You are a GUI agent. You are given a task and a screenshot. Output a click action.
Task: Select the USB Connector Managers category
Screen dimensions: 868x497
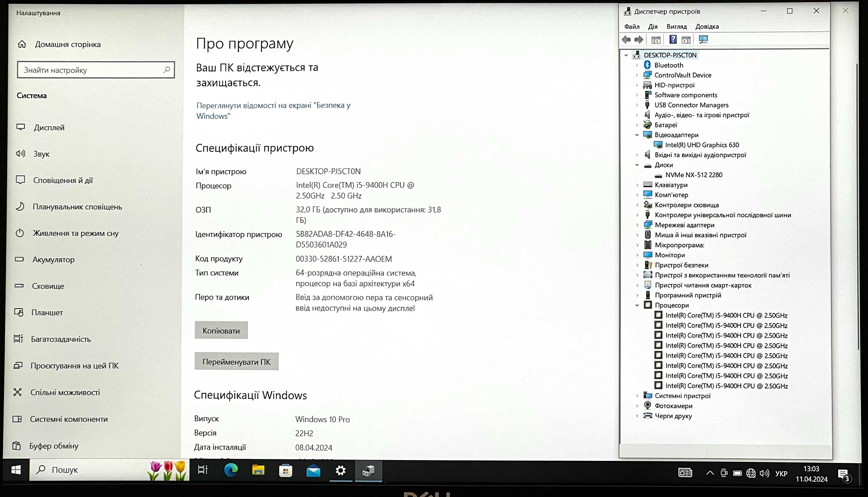691,105
